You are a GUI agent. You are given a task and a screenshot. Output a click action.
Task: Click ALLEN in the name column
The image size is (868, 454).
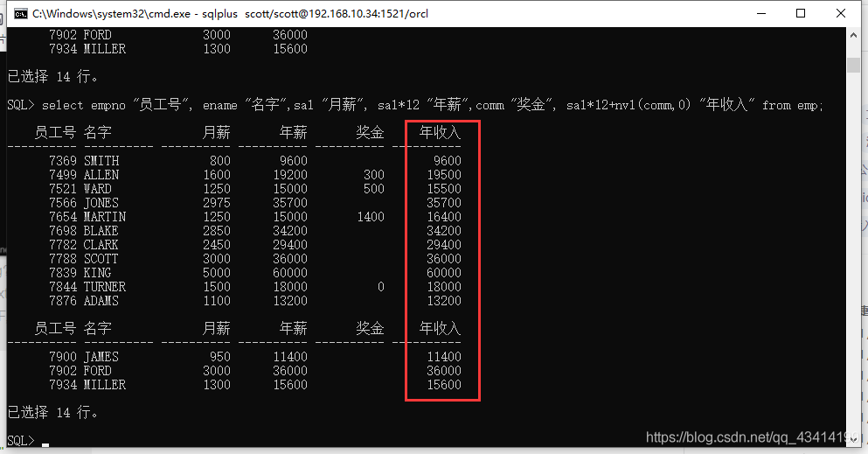point(101,174)
